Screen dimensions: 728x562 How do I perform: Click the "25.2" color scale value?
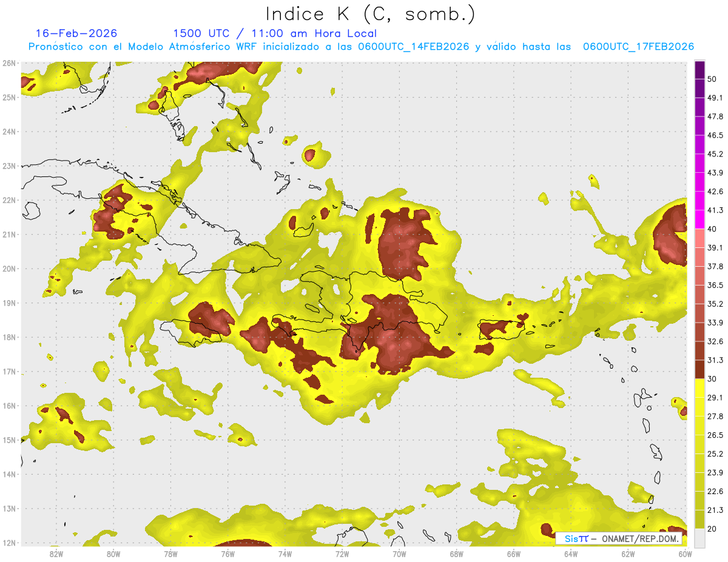pos(715,454)
